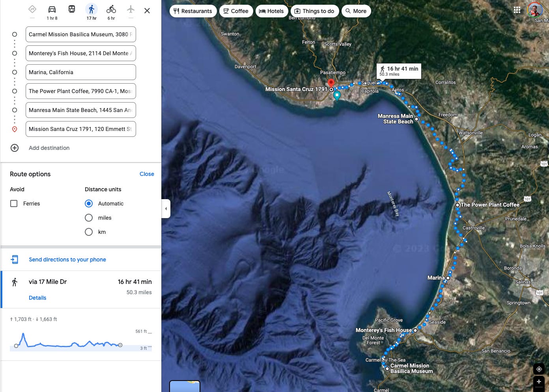Click the red destination pin in waypoint list
549x392 pixels.
[x=15, y=129]
